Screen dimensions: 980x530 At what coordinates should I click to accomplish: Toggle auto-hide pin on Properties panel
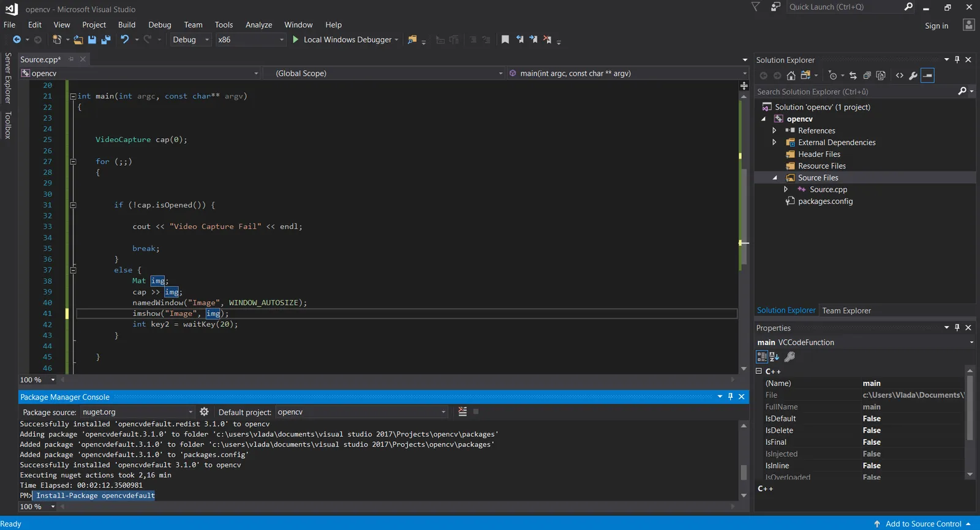[957, 327]
